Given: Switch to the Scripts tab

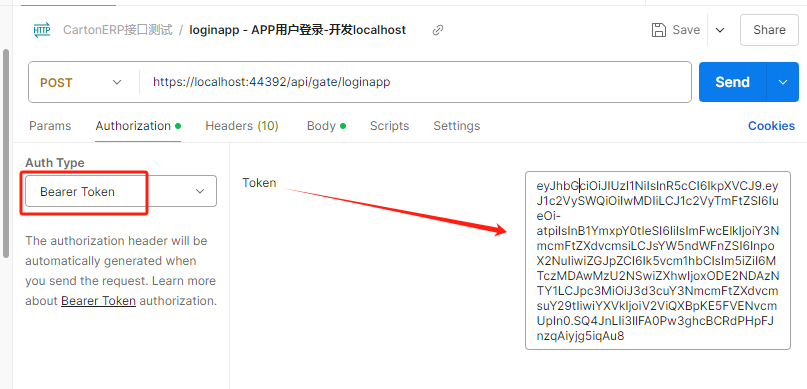Looking at the screenshot, I should pos(390,126).
